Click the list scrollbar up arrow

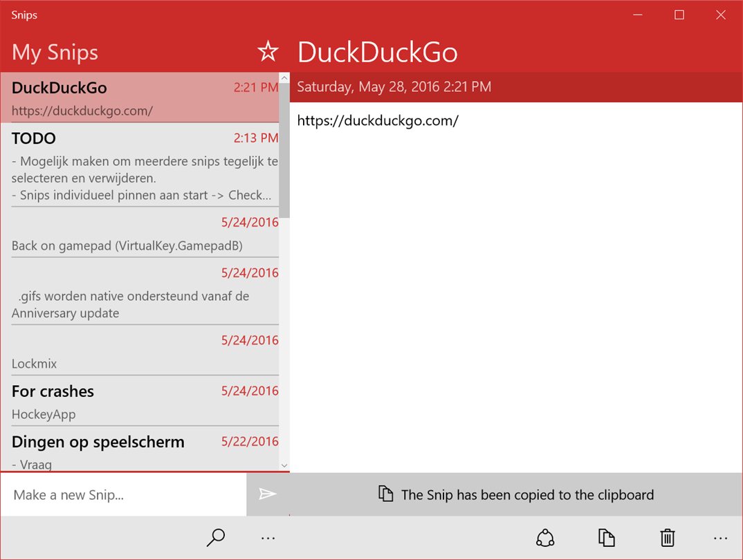pyautogui.click(x=284, y=77)
